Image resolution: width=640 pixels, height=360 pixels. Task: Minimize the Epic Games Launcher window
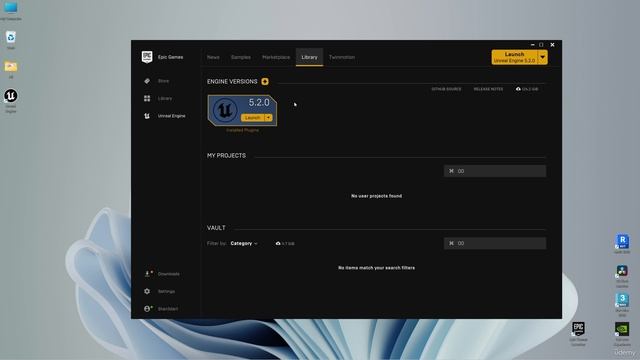point(532,44)
